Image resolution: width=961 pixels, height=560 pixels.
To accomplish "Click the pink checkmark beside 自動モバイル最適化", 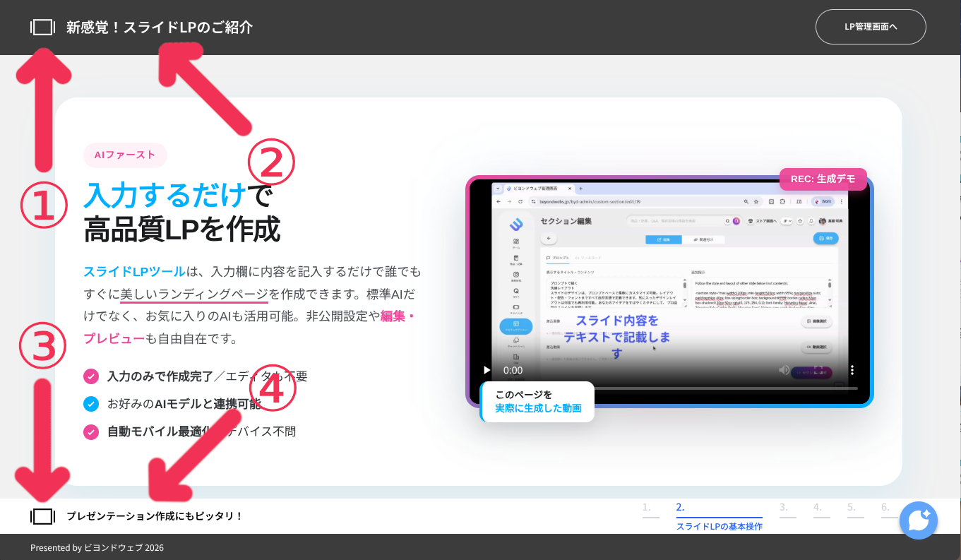I will pos(91,431).
